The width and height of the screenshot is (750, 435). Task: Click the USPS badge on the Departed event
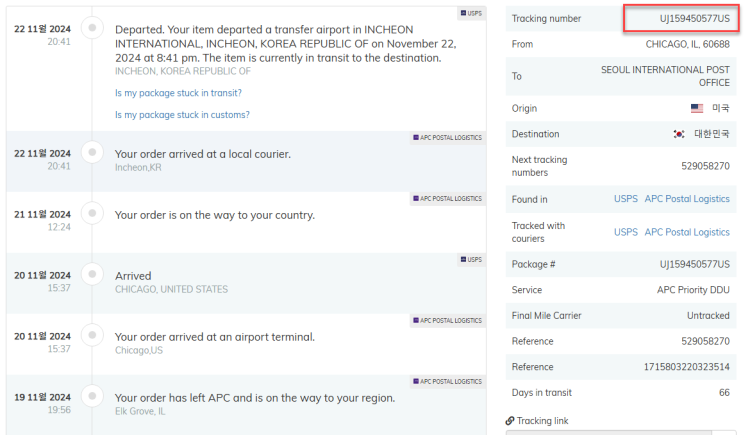click(x=472, y=13)
